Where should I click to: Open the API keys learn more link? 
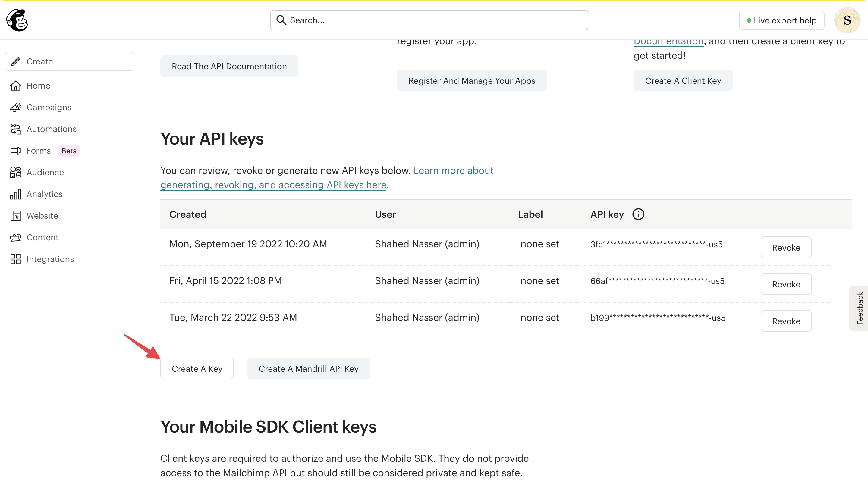point(453,170)
